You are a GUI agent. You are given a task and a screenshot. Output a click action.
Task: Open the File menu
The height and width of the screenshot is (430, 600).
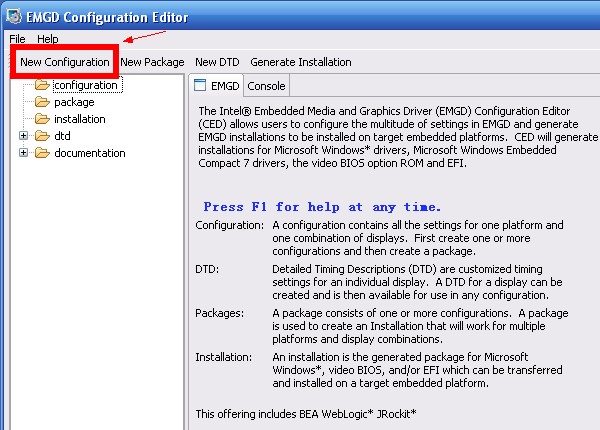17,38
